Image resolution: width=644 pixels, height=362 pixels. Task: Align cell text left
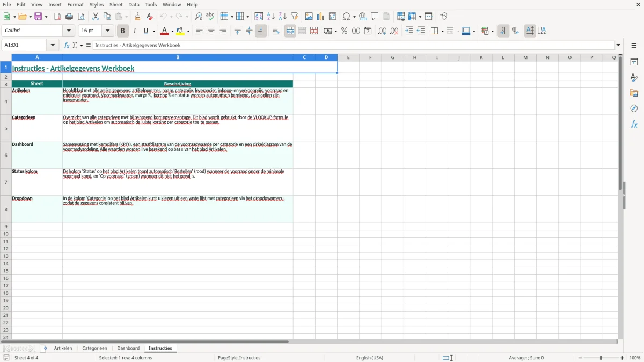point(199,31)
